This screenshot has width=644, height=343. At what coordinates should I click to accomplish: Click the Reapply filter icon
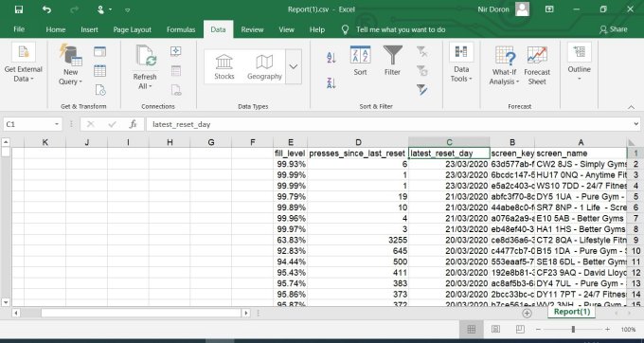[421, 71]
